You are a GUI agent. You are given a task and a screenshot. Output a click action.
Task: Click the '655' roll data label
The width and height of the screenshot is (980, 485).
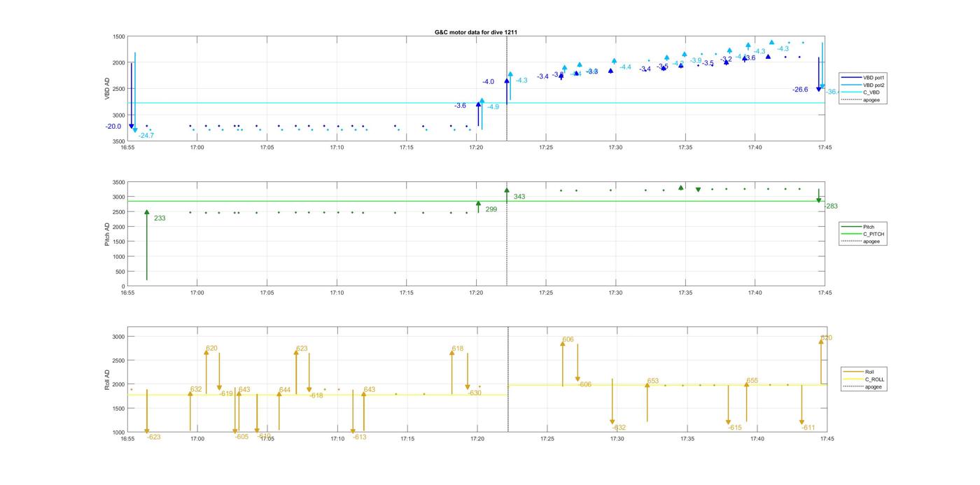(752, 381)
